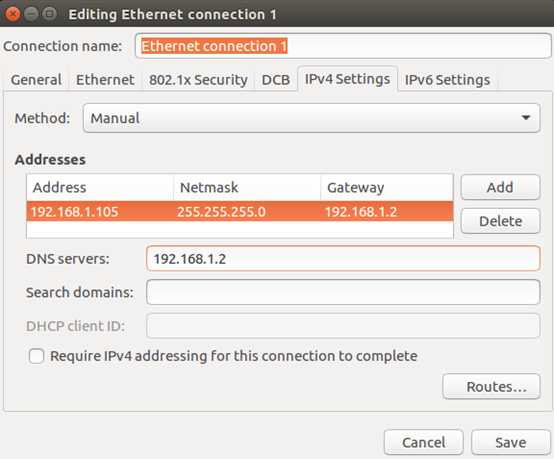Open the Method dropdown showing Manual
The image size is (554, 459).
[x=311, y=118]
